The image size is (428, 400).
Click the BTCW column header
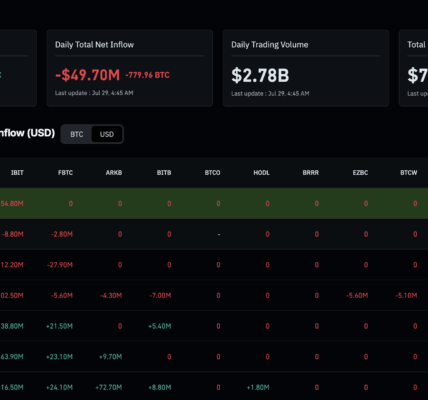tap(409, 173)
